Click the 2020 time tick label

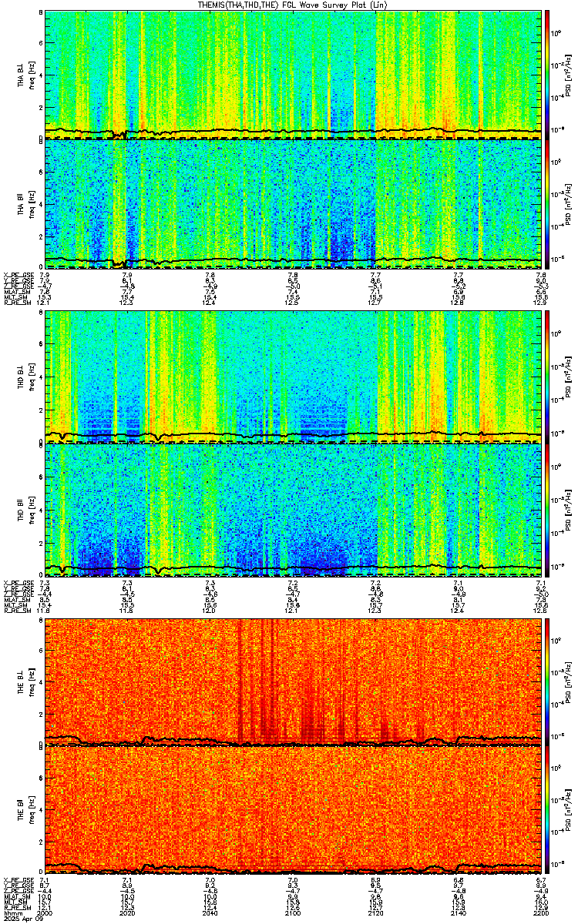tap(128, 912)
